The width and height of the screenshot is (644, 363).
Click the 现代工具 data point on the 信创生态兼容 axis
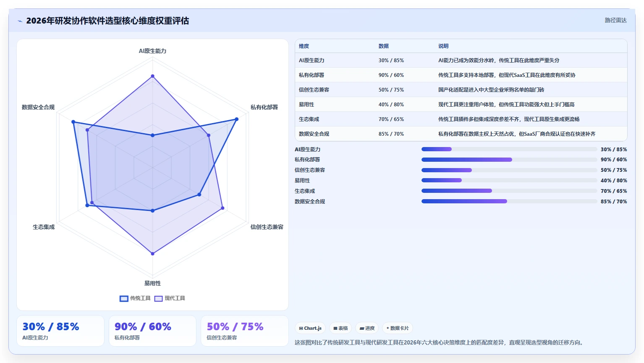click(223, 208)
